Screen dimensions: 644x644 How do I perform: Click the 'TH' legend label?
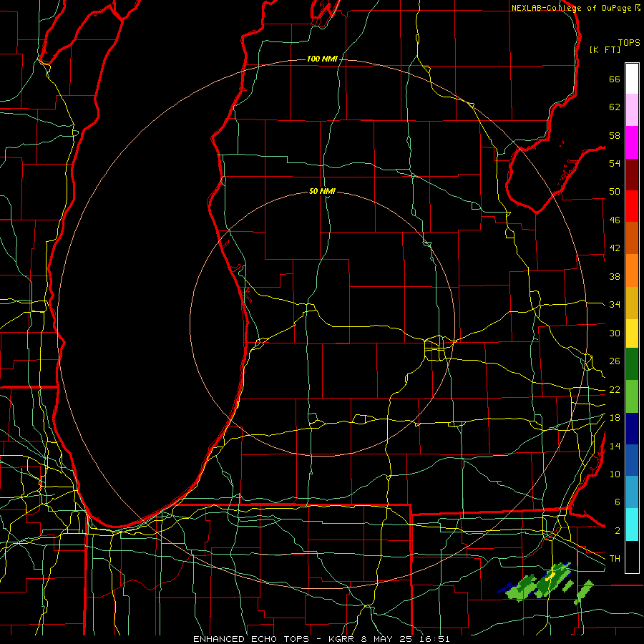click(615, 559)
